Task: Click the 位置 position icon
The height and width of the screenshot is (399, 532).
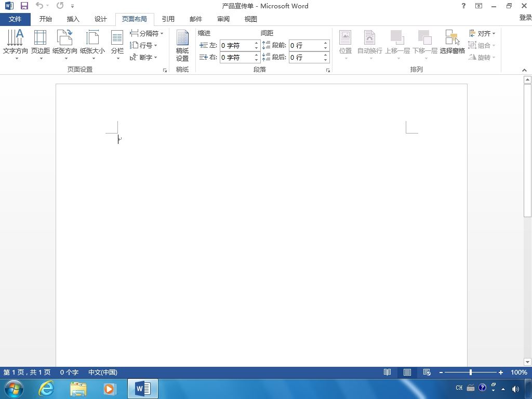Action: click(345, 45)
